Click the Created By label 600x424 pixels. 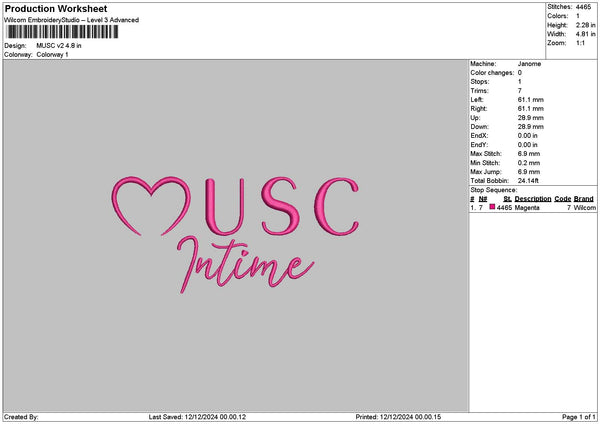(21, 417)
